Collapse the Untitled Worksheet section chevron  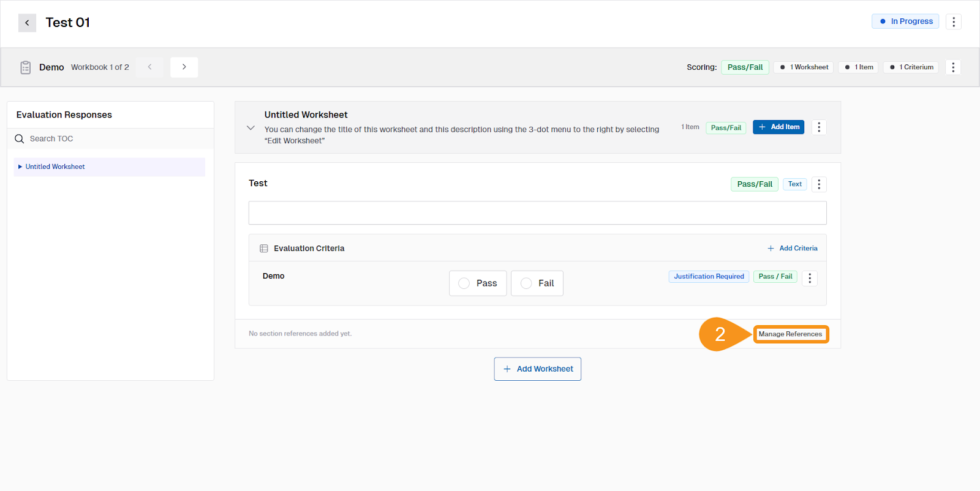[251, 128]
